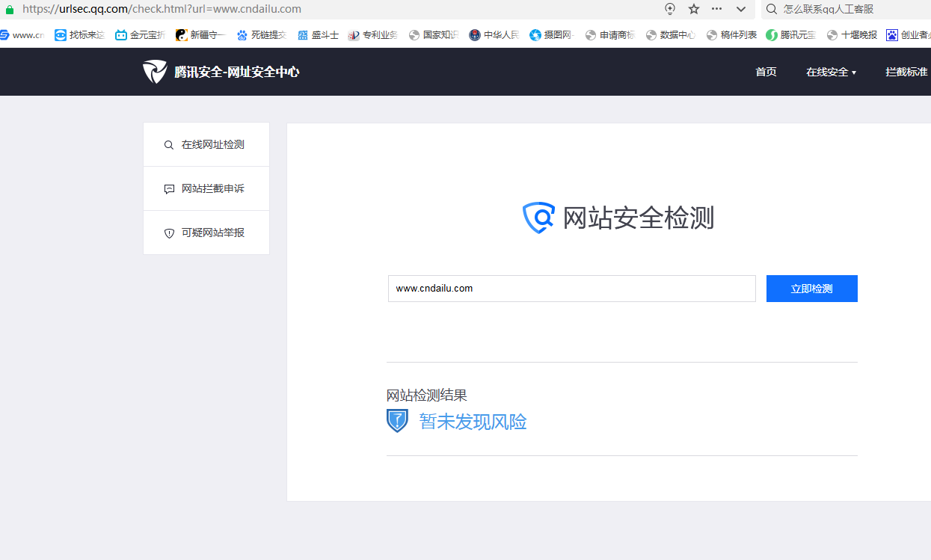The height and width of the screenshot is (560, 931).
Task: Click the magnifier icon beside 在线网址检测
Action: [169, 145]
